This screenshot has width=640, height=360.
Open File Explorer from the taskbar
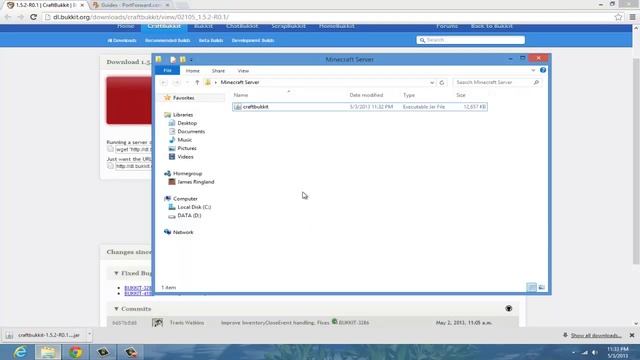48,352
